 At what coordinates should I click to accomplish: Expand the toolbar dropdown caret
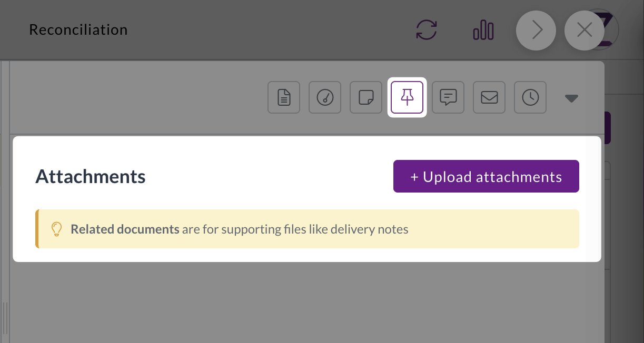click(571, 98)
